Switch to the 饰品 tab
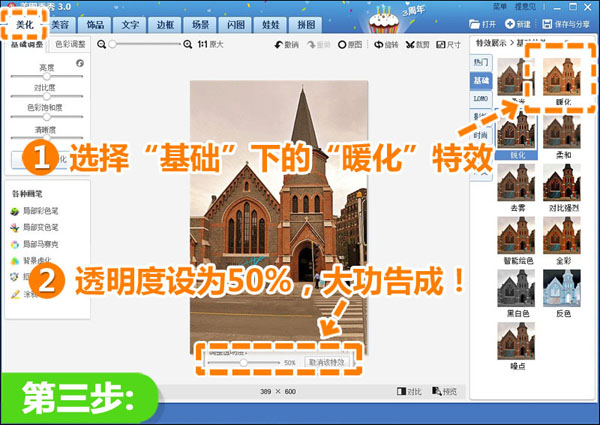The width and height of the screenshot is (600, 425). point(95,25)
